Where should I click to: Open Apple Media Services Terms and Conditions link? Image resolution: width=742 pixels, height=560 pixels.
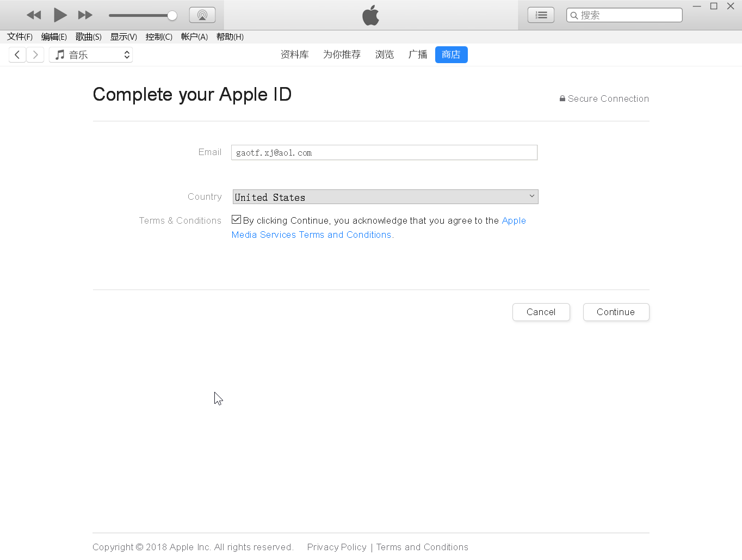[379, 227]
